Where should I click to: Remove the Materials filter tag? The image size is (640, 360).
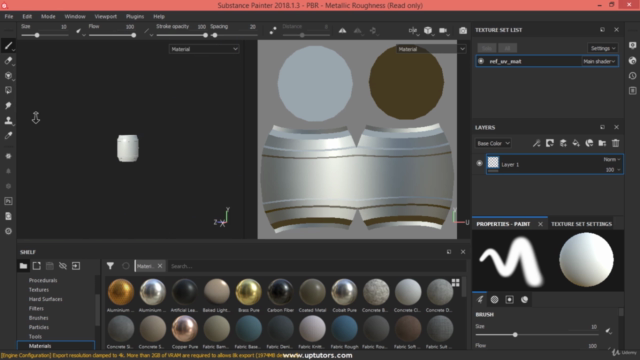tap(160, 266)
